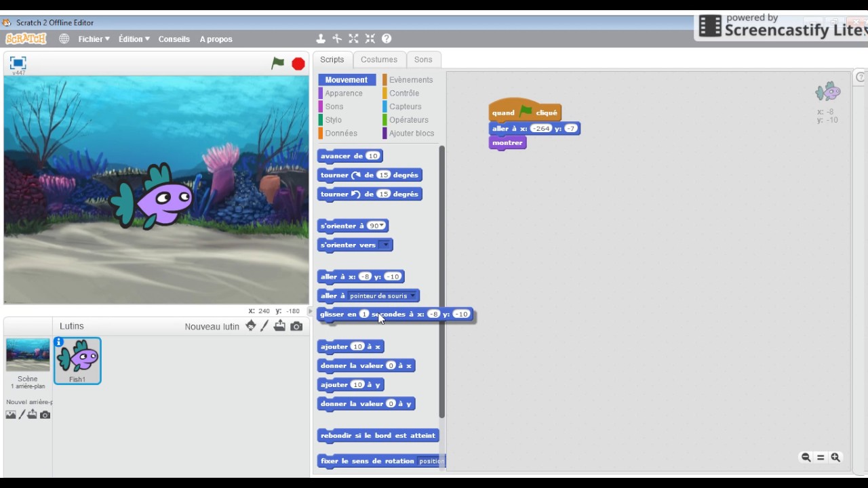Image resolution: width=868 pixels, height=488 pixels.
Task: Click the avancer de 10 value field
Action: click(372, 156)
